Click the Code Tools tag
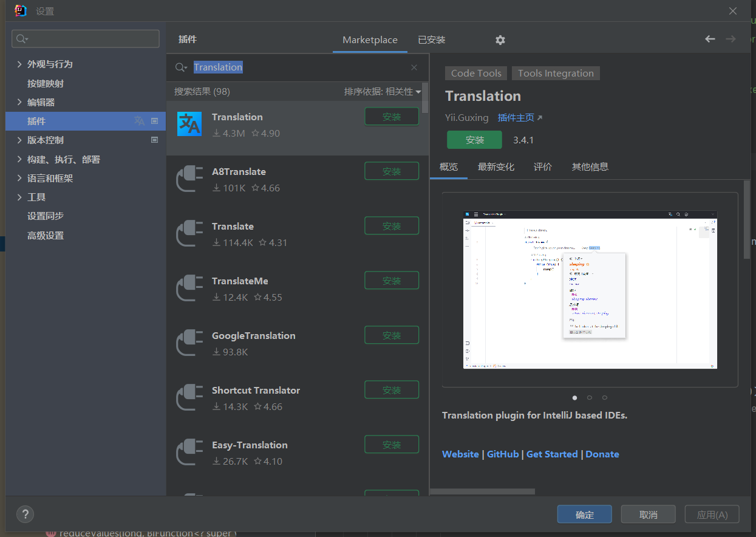The width and height of the screenshot is (756, 537). point(477,74)
